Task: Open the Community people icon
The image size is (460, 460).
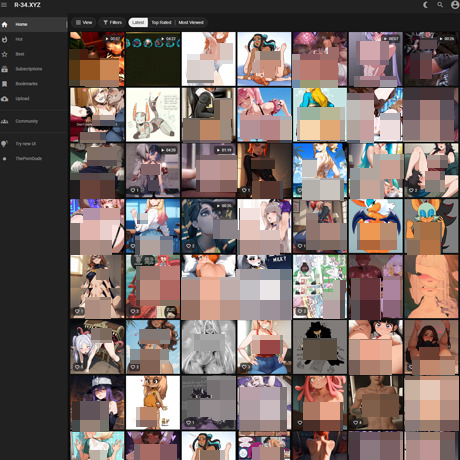Action: coord(5,121)
